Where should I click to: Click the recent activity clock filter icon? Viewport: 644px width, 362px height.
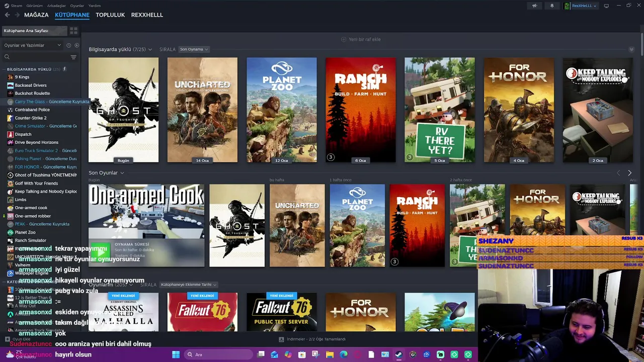pyautogui.click(x=68, y=45)
